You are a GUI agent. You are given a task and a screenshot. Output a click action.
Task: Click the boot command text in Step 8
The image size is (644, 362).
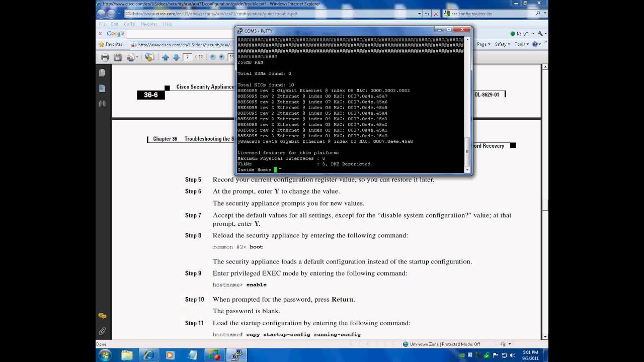pos(256,247)
